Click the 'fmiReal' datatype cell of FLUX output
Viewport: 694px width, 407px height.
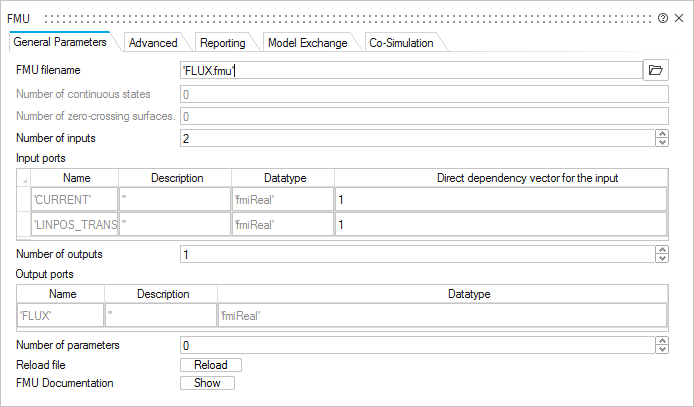(x=442, y=315)
